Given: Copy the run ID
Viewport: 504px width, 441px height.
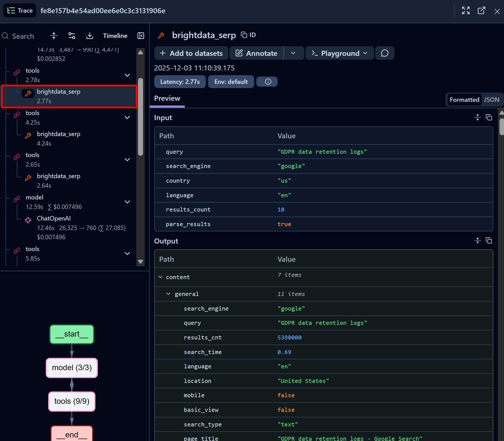Looking at the screenshot, I should tap(248, 35).
